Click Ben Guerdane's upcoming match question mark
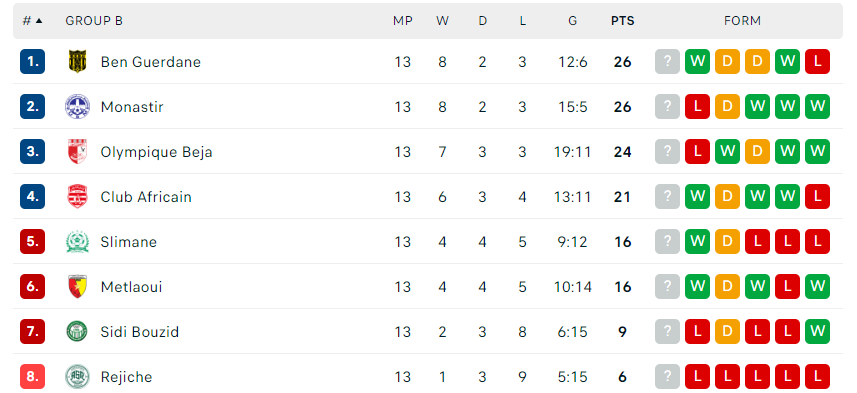 pos(667,62)
